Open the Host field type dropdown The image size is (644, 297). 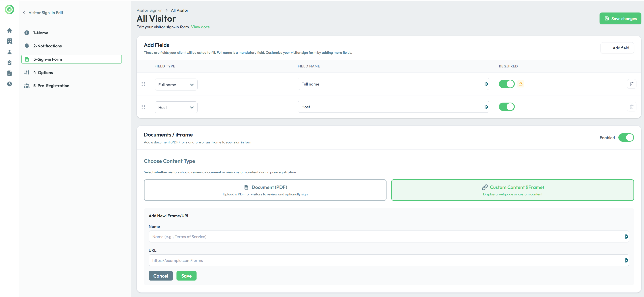click(176, 107)
